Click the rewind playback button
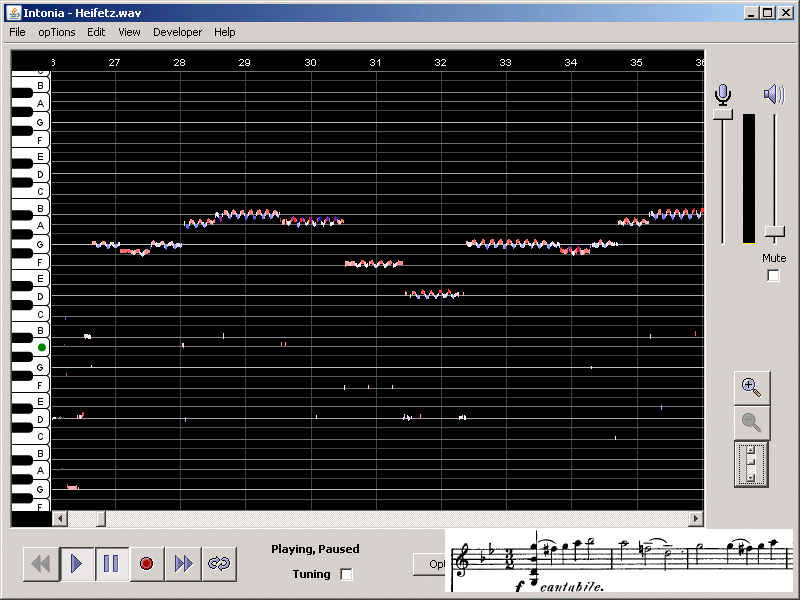The image size is (800, 600). (x=41, y=564)
